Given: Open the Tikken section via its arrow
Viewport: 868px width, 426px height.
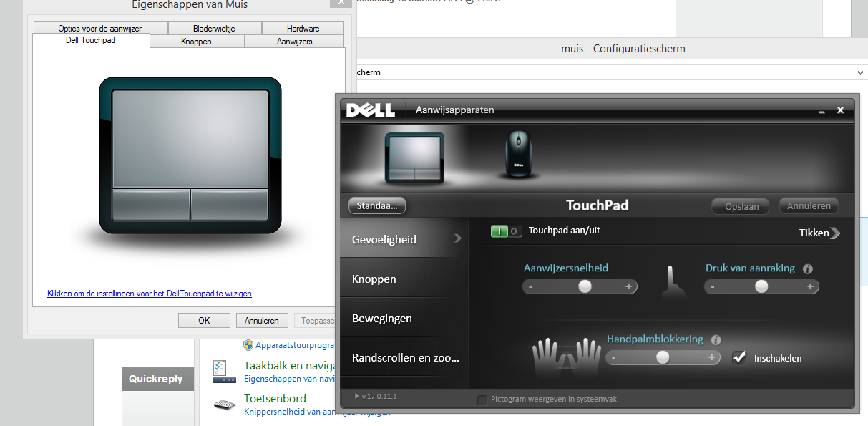Looking at the screenshot, I should click(836, 233).
